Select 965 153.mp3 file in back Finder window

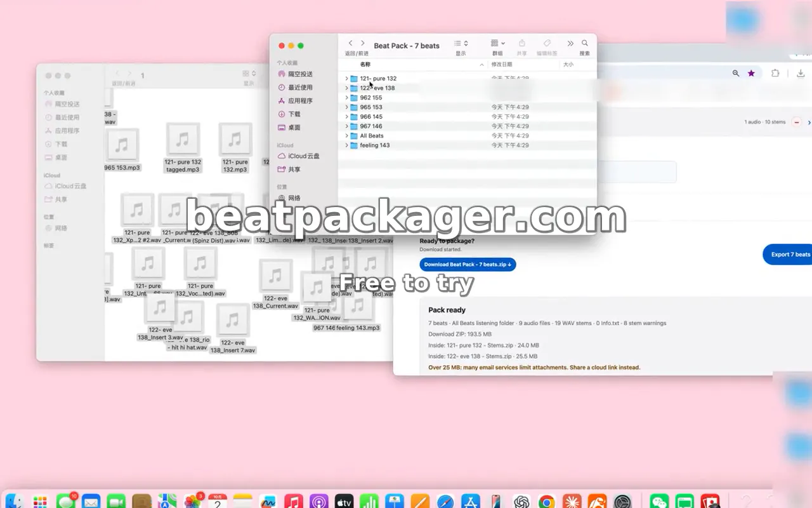click(122, 150)
